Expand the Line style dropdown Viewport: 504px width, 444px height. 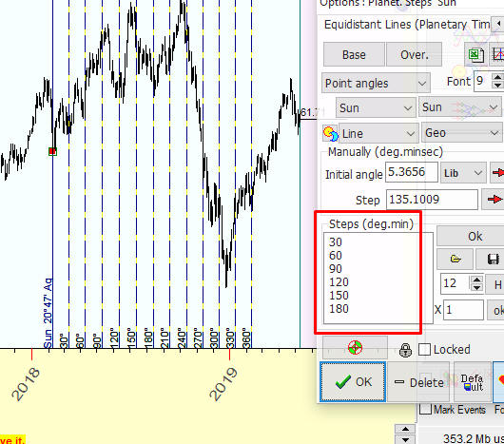pos(378,133)
